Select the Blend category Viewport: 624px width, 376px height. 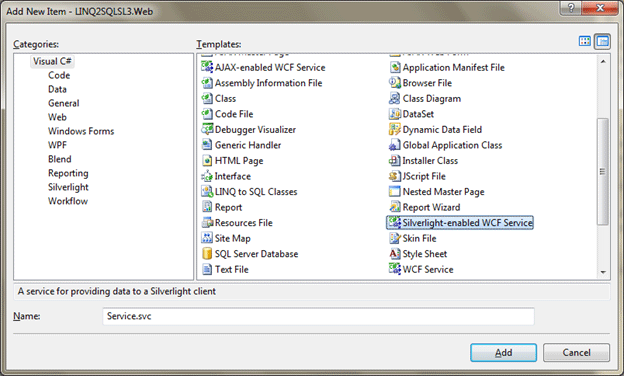click(x=60, y=159)
